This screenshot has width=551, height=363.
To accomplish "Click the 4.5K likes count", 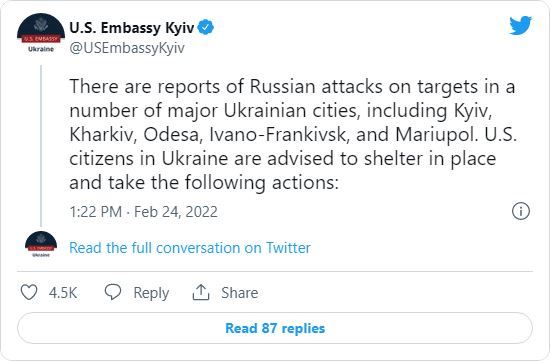I will pos(63,293).
